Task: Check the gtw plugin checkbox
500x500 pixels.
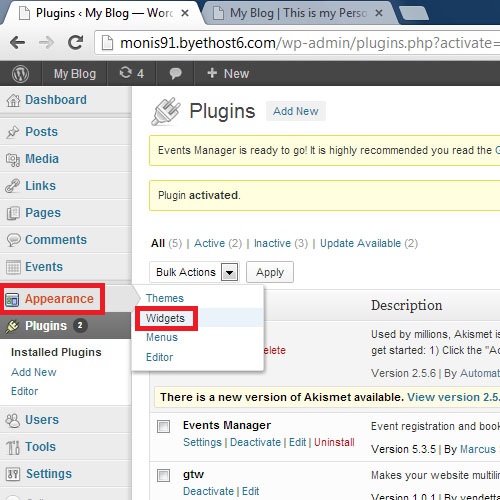Action: tap(163, 475)
